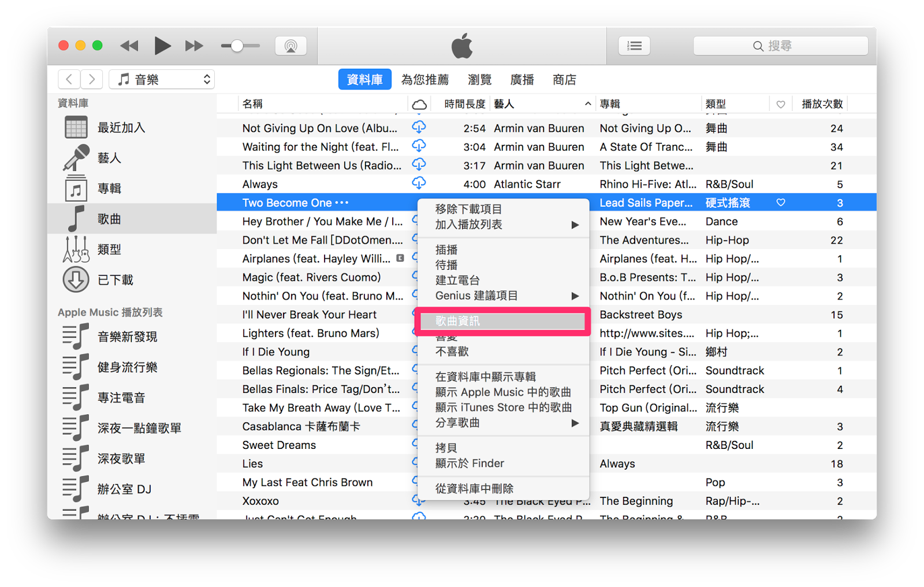Viewport: 924px width, 587px height.
Task: Open 藝人 microphone sidebar item
Action: 132,158
